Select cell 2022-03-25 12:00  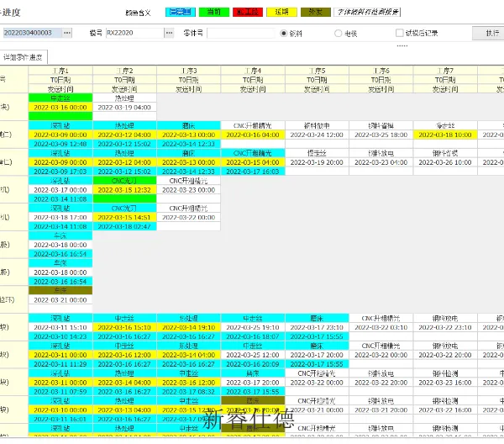pos(253,355)
